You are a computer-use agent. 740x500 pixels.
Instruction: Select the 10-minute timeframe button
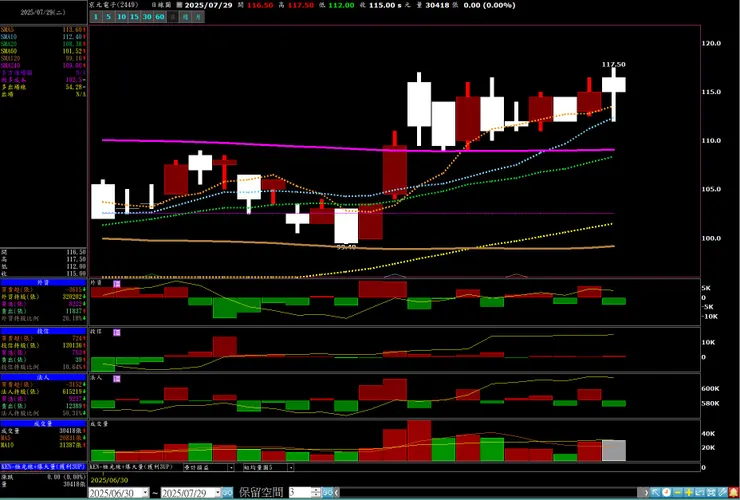[x=122, y=17]
